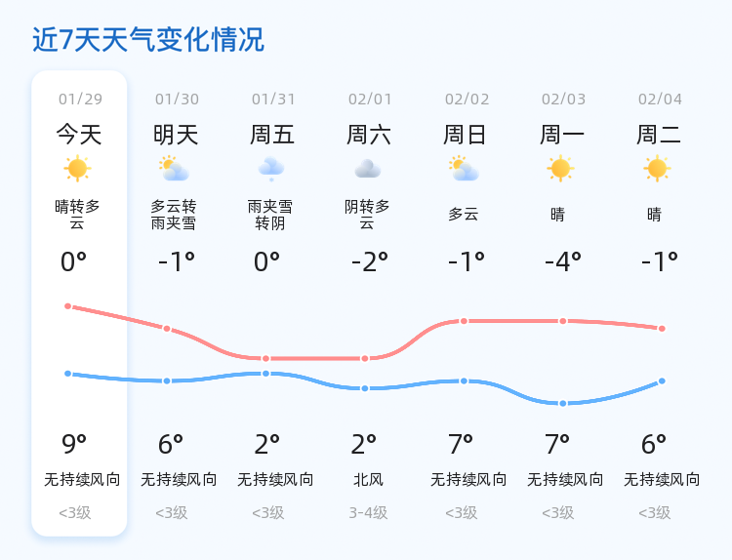Click the sun icon under 周一
This screenshot has height=560, width=732.
(560, 169)
